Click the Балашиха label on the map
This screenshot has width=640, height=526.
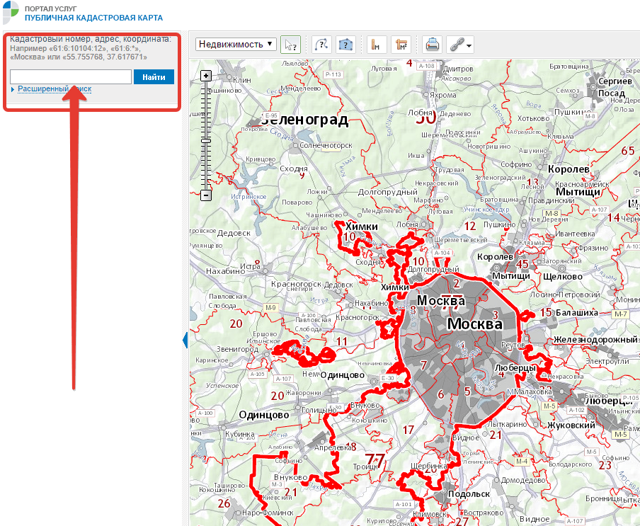[x=577, y=313]
